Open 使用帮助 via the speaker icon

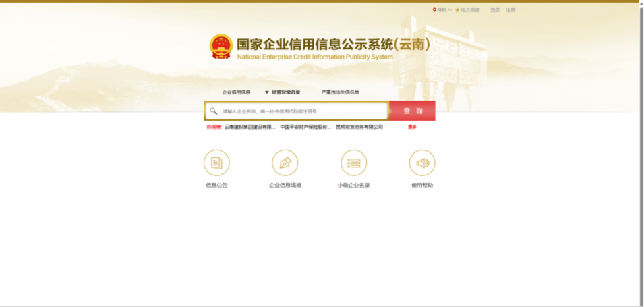pos(422,163)
